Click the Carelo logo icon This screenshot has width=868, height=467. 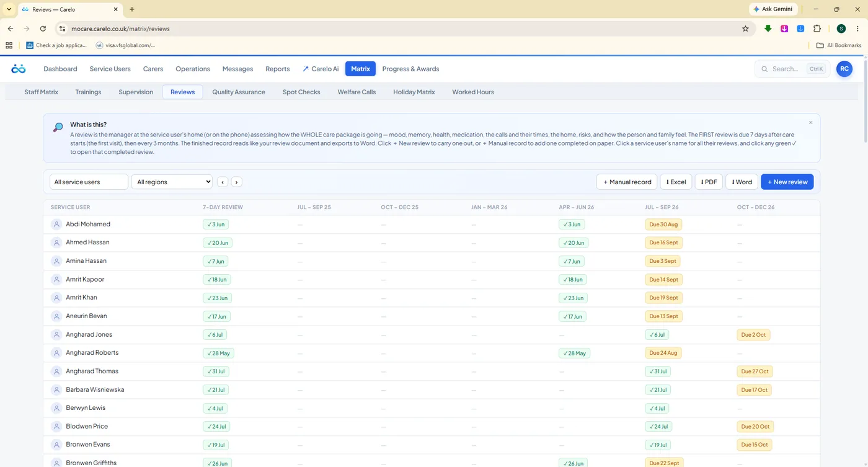pos(19,69)
